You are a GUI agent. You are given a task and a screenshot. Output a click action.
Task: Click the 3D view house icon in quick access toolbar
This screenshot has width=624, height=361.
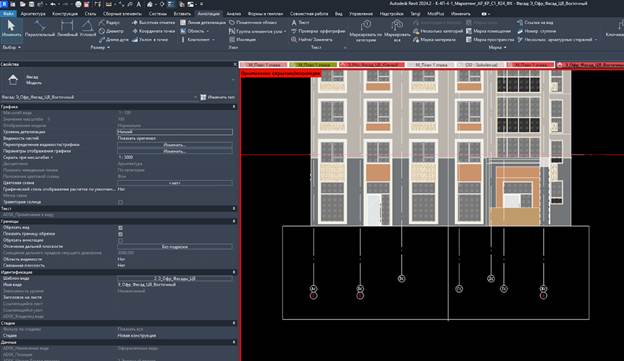point(150,4)
